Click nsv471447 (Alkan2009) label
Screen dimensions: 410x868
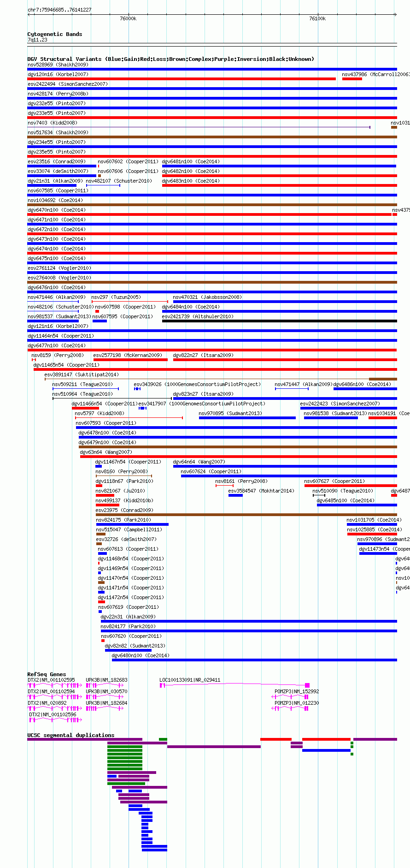(x=304, y=384)
